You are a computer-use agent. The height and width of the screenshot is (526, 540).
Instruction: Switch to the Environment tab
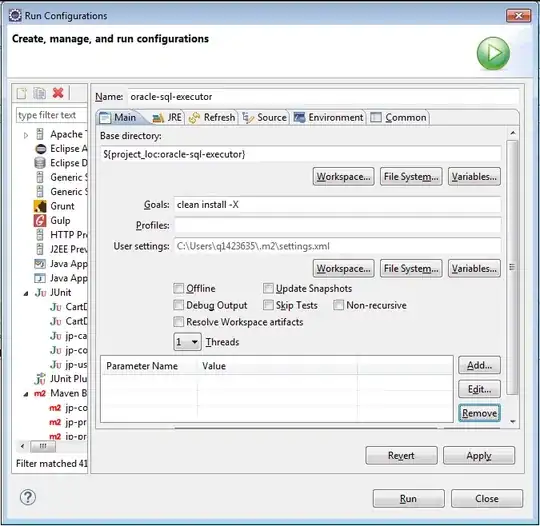click(328, 118)
